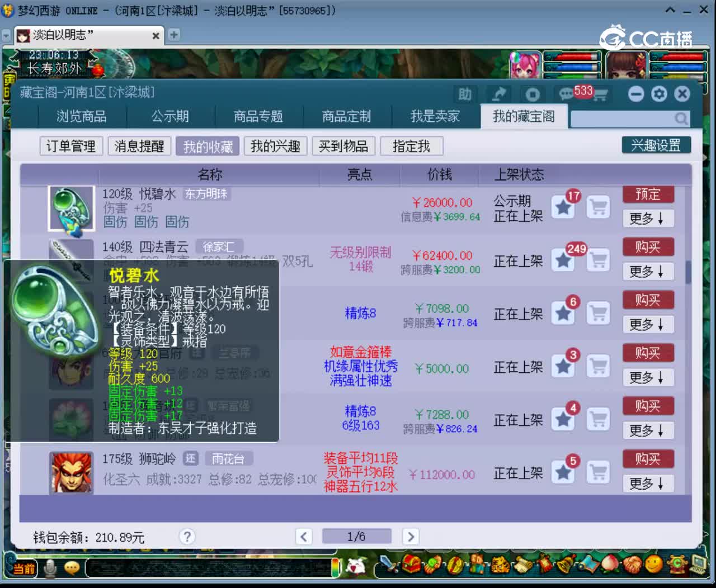Open 买到物品 sub-tab
716x588 pixels.
(x=343, y=146)
